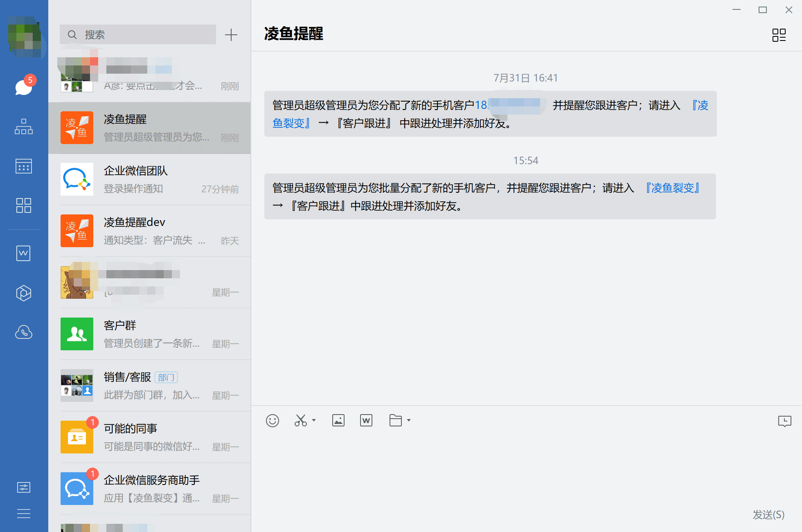Expand the folder file options dropdown arrow
Screen dimensions: 802x532
pos(409,420)
